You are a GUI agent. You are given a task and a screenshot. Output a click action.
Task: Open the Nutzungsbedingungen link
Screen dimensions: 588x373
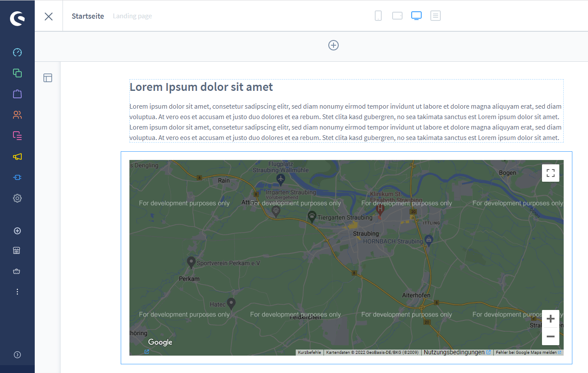pos(457,352)
